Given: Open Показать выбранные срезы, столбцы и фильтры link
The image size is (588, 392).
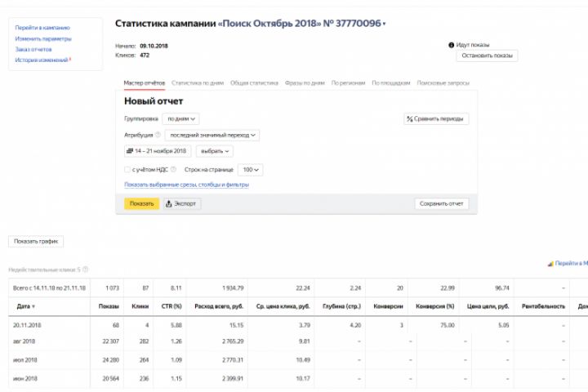Looking at the screenshot, I should click(x=186, y=185).
